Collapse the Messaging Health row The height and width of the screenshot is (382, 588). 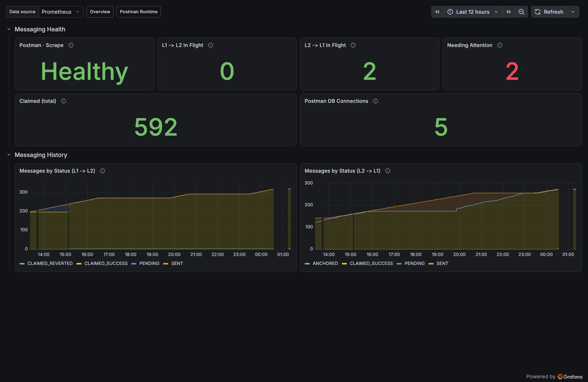coord(9,29)
